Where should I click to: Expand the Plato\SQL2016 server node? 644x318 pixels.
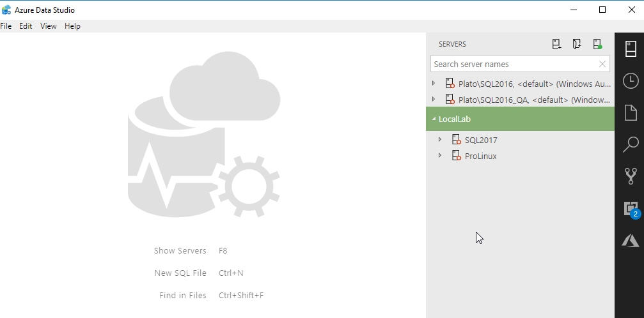tap(434, 83)
